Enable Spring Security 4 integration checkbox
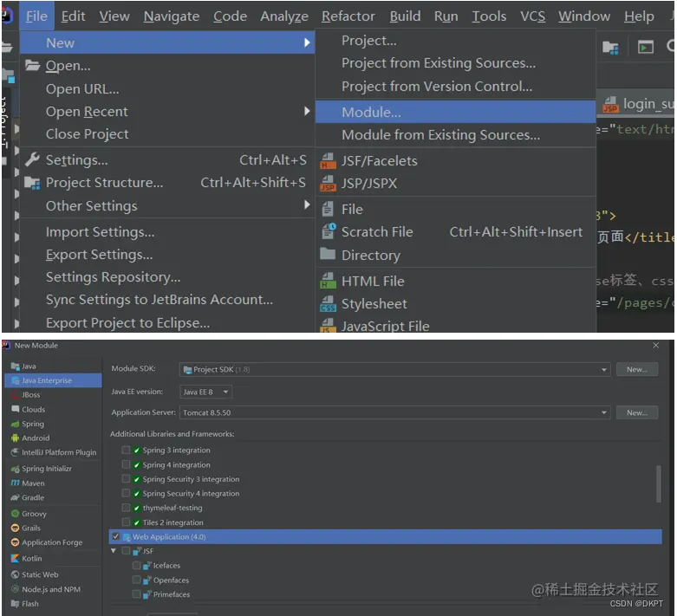 [126, 493]
